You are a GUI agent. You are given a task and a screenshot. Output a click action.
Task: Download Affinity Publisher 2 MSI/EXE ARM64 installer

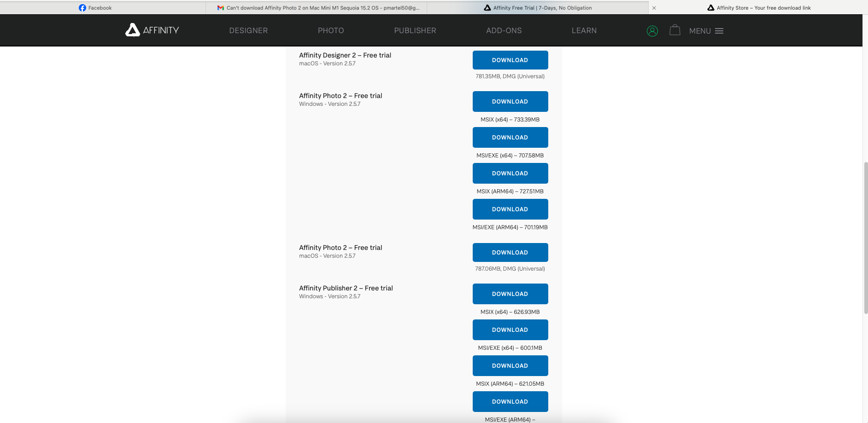coord(510,401)
